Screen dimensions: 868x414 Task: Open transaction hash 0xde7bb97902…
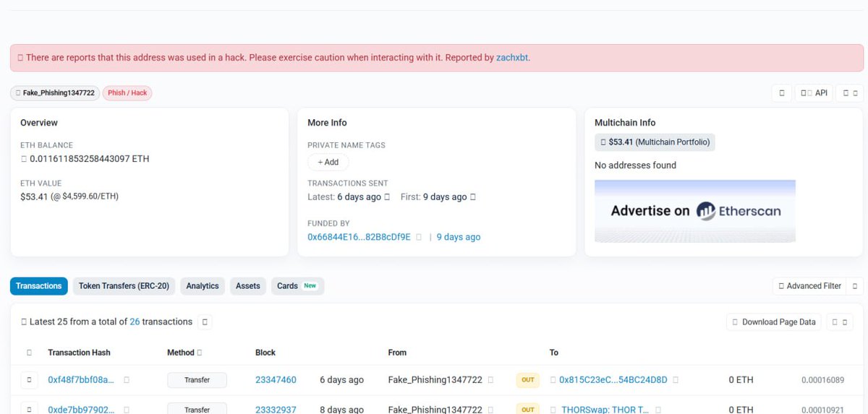(81, 410)
